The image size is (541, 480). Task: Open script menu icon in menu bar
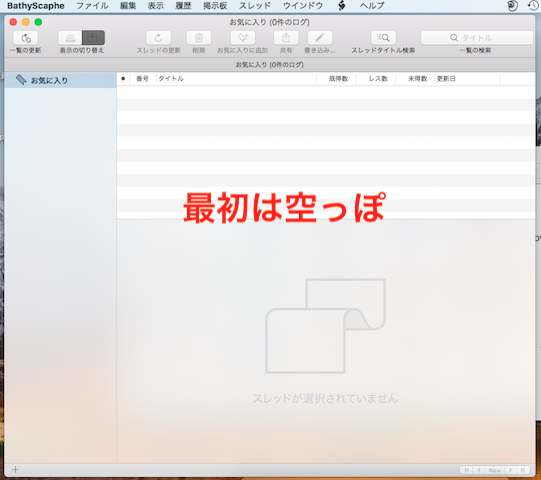point(341,6)
